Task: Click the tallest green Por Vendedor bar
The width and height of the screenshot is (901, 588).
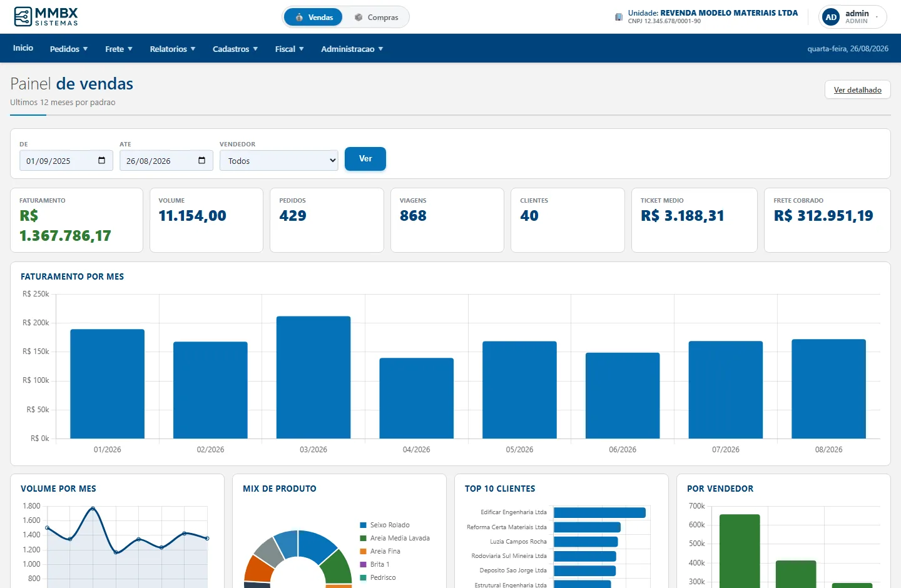Action: click(x=740, y=551)
